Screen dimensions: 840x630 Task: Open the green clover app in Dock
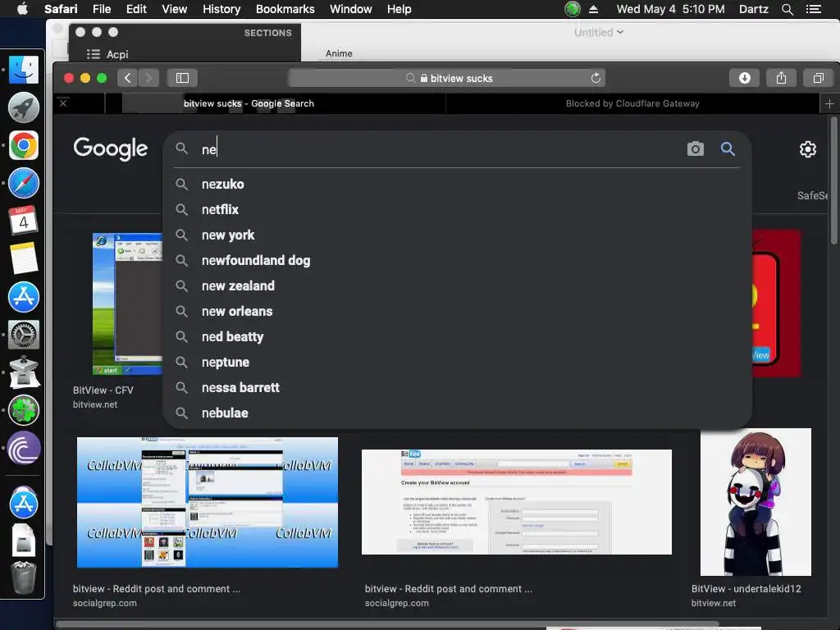coord(24,410)
